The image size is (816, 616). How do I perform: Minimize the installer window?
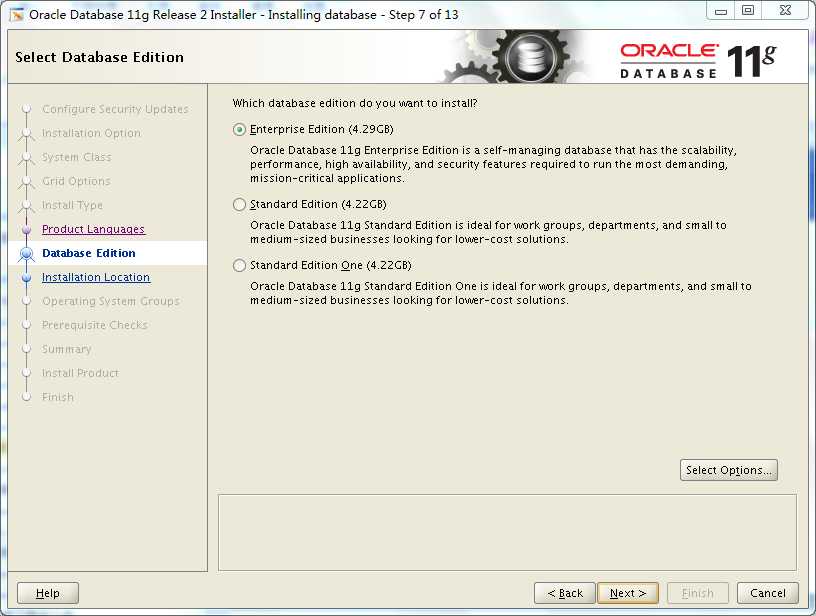coord(721,11)
